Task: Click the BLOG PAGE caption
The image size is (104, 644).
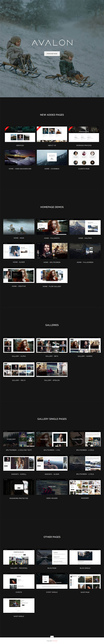Action: pyautogui.click(x=52, y=568)
